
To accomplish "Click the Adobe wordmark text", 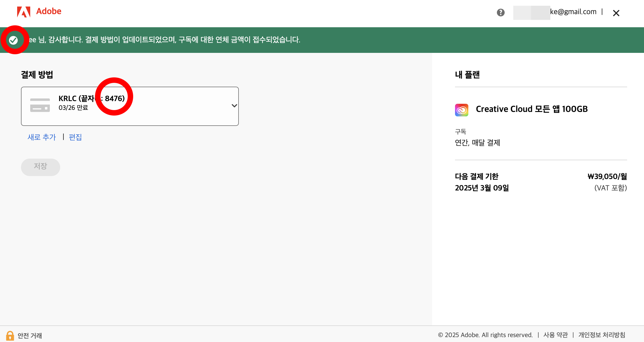I will pos(49,11).
